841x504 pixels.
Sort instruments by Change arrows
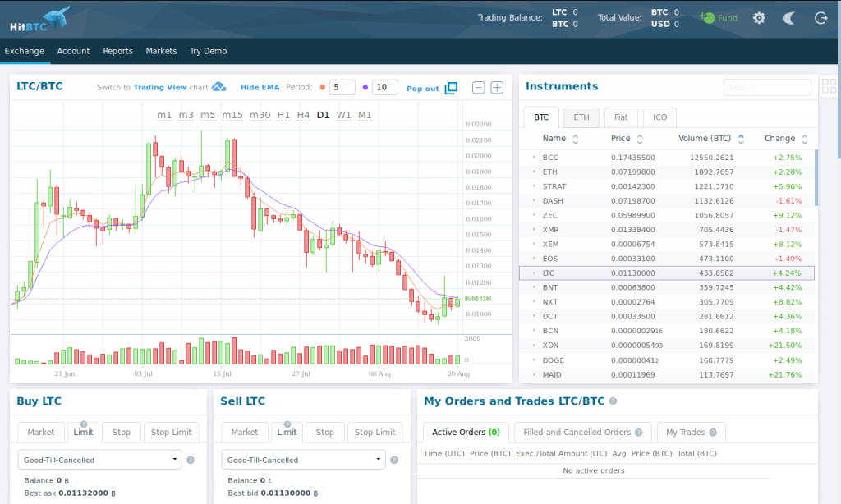805,139
